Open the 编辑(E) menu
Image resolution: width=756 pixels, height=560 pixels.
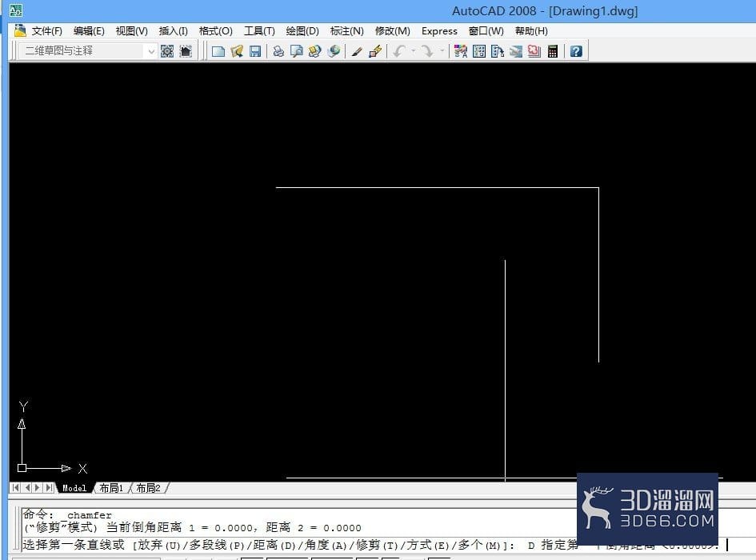coord(89,31)
